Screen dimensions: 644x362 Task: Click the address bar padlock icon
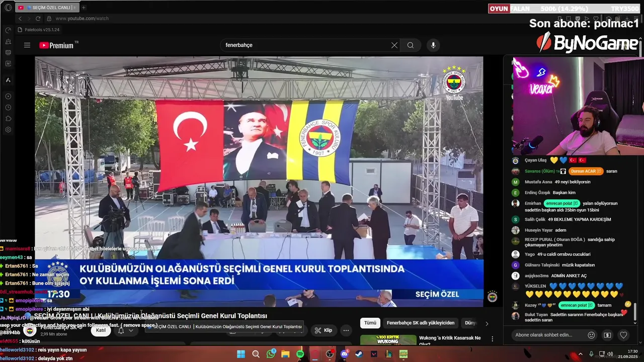tap(49, 19)
